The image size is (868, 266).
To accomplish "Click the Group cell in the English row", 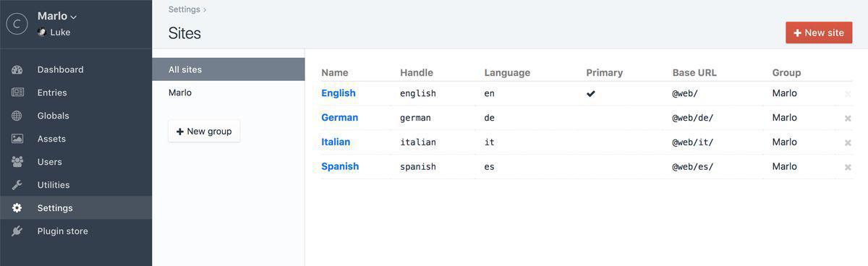I will pyautogui.click(x=784, y=93).
